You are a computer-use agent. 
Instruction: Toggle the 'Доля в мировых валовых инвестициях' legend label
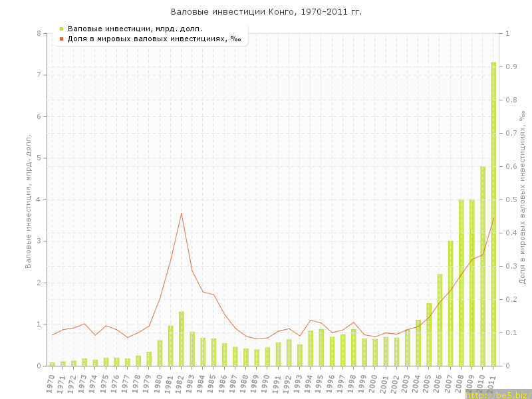(x=154, y=39)
